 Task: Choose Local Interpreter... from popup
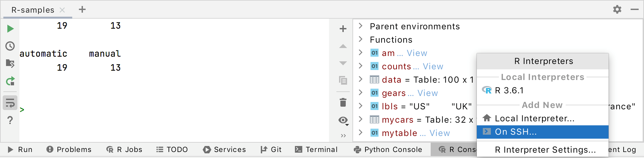[534, 118]
